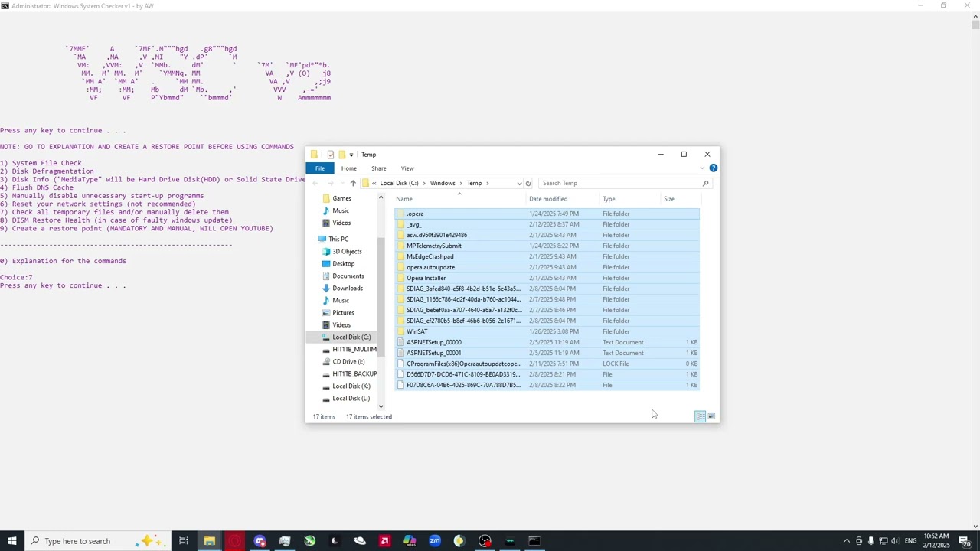Open the View ribbon tab
This screenshot has height=551, width=980.
click(407, 168)
